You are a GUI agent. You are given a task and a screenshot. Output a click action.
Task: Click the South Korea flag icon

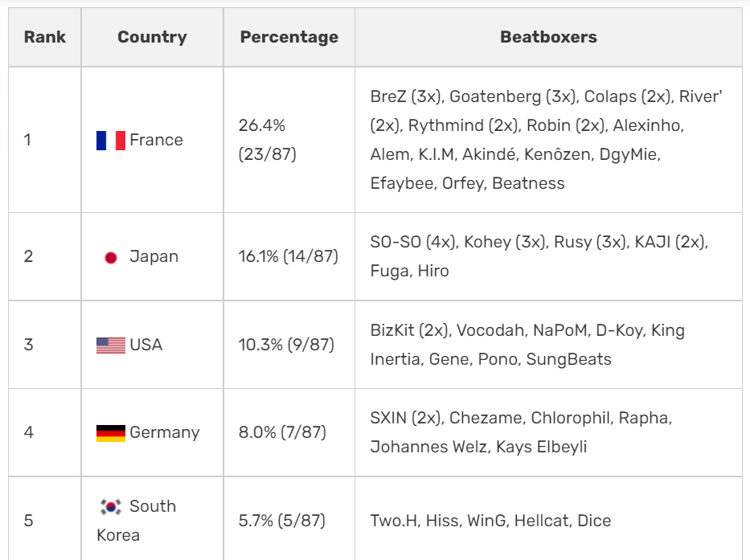pyautogui.click(x=110, y=506)
